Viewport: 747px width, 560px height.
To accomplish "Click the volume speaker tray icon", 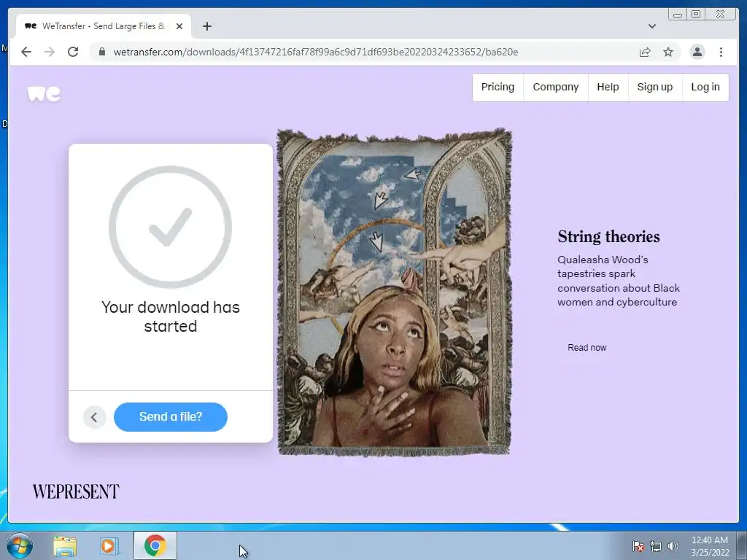I will [x=673, y=546].
